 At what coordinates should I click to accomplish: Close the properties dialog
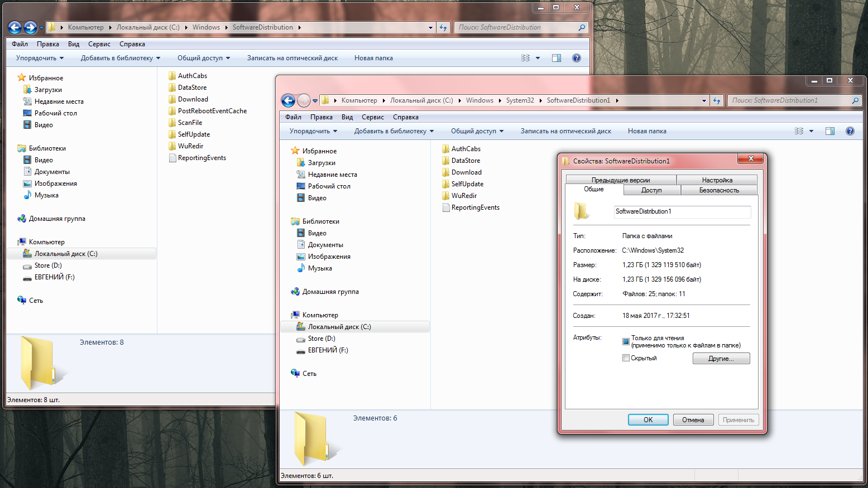tap(751, 159)
